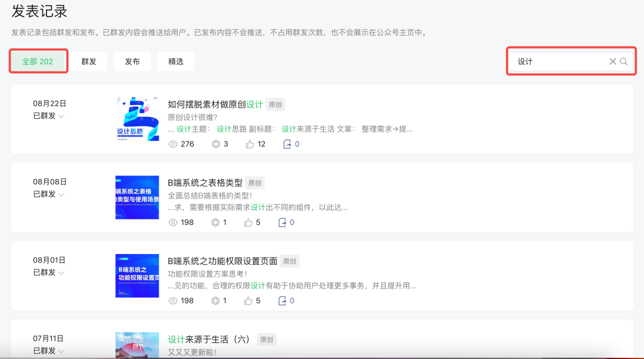
Task: Click eye icon on B端系统之功能权限设置页面 article
Action: pyautogui.click(x=174, y=301)
